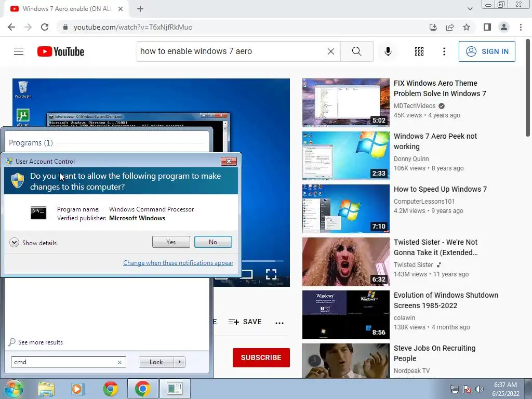Click the active Chrome taskbar button
The height and width of the screenshot is (399, 532).
pos(142,389)
